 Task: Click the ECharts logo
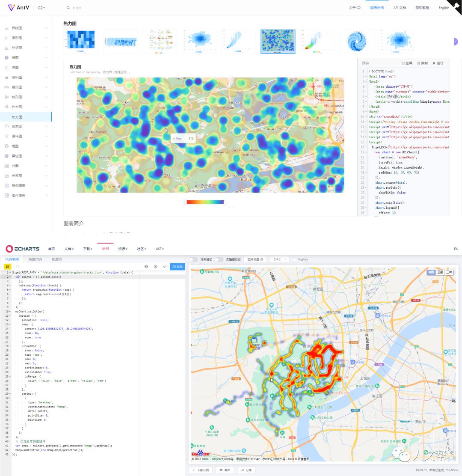click(x=22, y=249)
